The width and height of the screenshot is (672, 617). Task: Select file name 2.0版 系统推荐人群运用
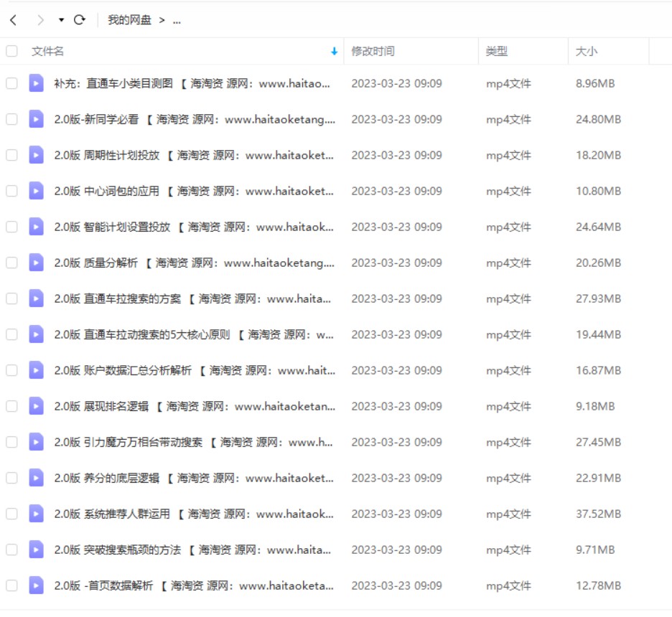pos(194,514)
